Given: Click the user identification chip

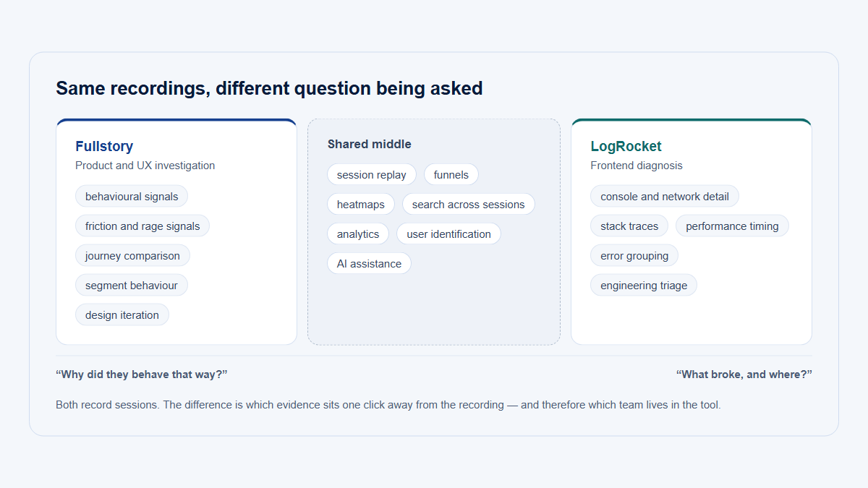Looking at the screenshot, I should [x=448, y=234].
